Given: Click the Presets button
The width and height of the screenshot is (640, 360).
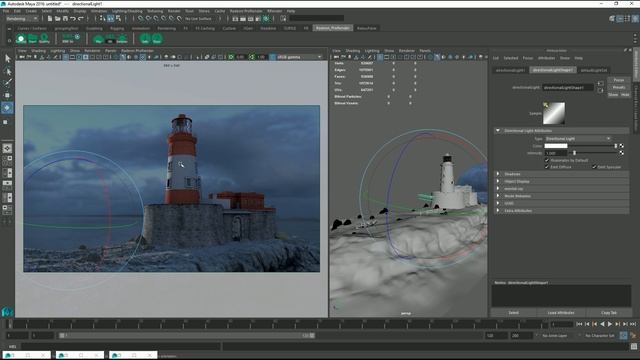Looking at the screenshot, I should (x=619, y=87).
